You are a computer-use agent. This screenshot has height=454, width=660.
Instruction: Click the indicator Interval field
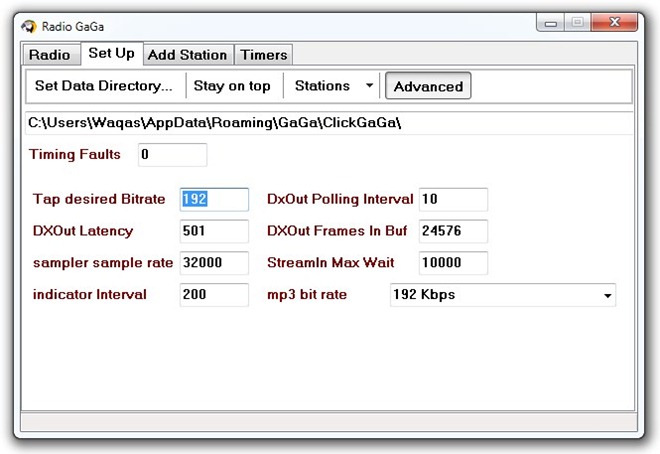click(214, 294)
